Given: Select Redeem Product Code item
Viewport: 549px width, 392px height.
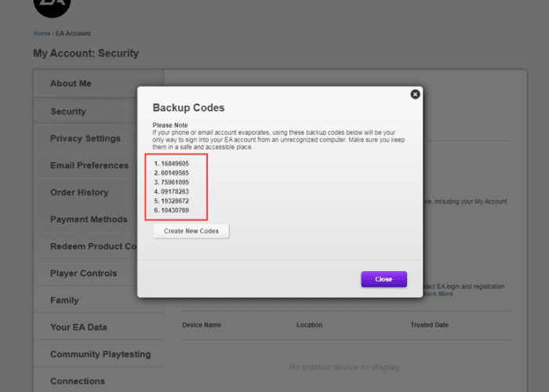Looking at the screenshot, I should coord(85,246).
